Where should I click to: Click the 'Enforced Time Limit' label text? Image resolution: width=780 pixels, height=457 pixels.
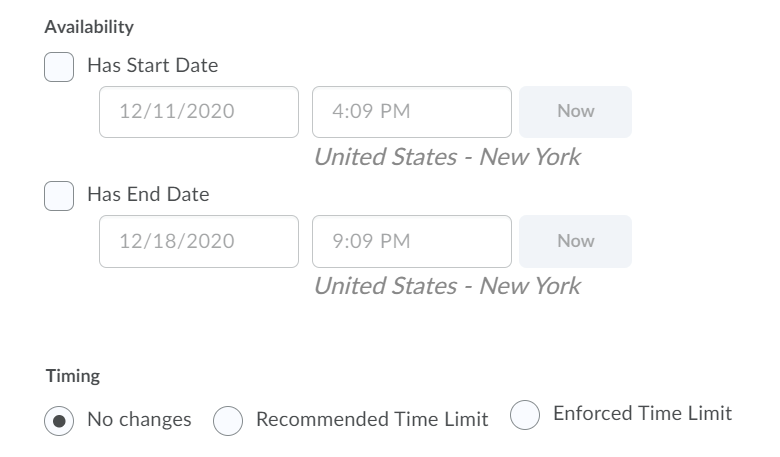642,413
